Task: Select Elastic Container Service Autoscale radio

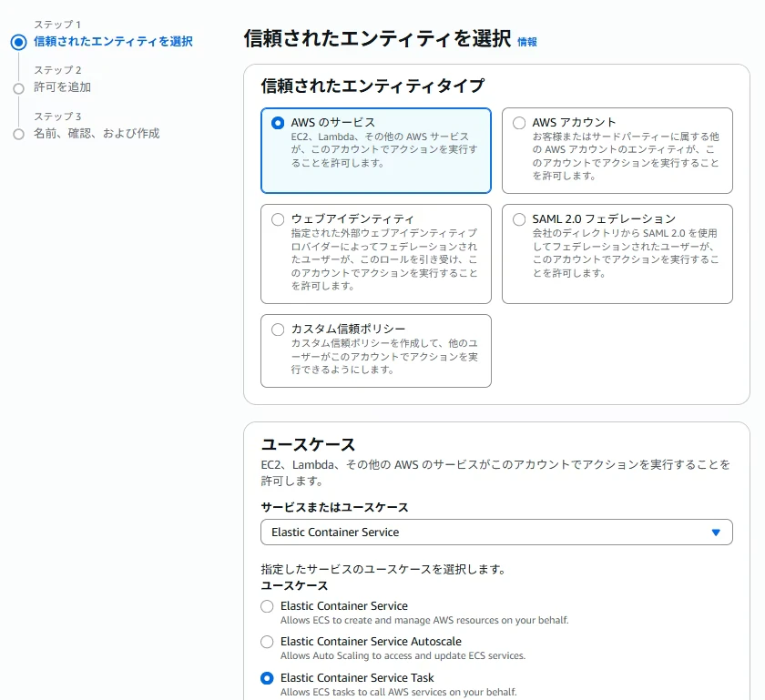Action: (267, 642)
